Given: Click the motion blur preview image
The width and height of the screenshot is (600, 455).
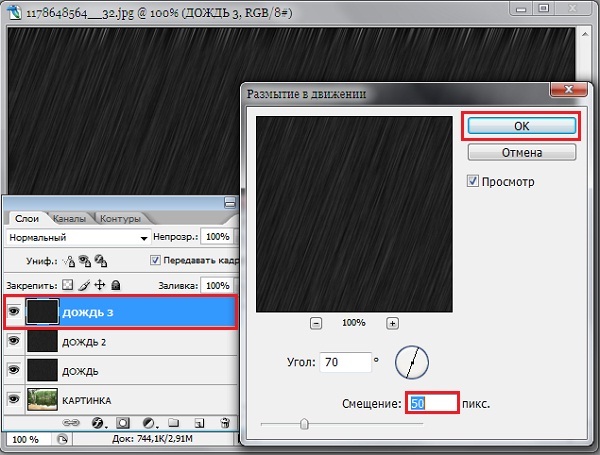Looking at the screenshot, I should (354, 214).
